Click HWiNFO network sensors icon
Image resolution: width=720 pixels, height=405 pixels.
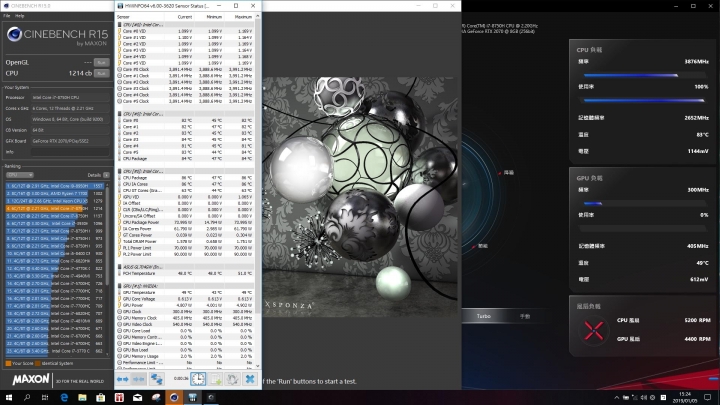(x=157, y=379)
